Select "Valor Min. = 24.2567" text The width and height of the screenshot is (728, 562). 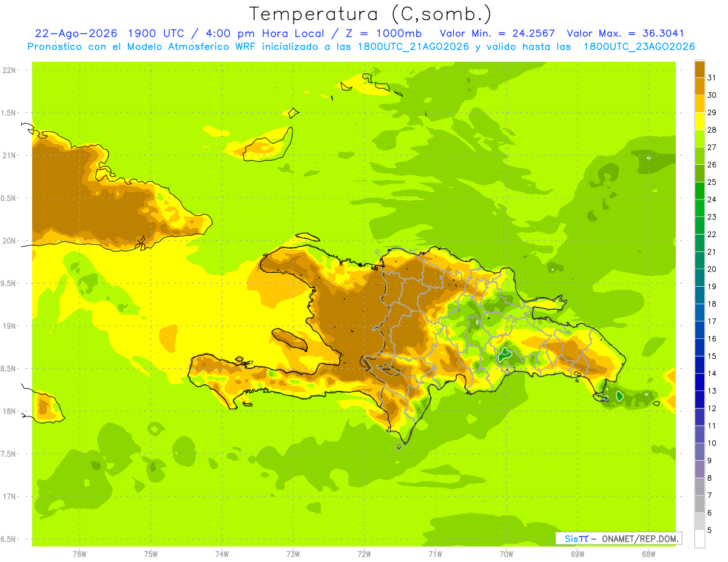pos(497,33)
